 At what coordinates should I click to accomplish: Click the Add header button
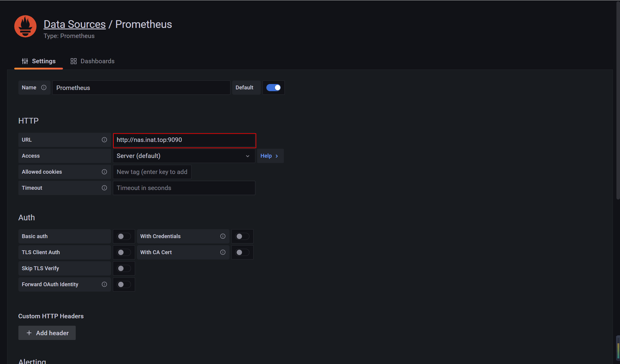coord(47,333)
